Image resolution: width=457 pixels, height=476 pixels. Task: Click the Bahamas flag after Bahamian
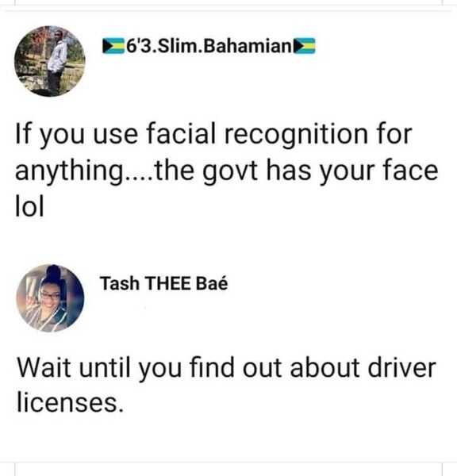[x=305, y=46]
